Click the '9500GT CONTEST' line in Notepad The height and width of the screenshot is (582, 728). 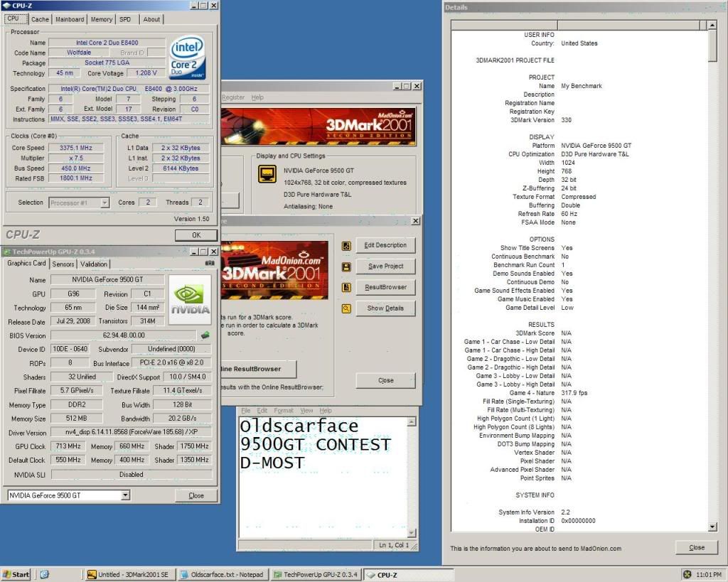tap(315, 445)
